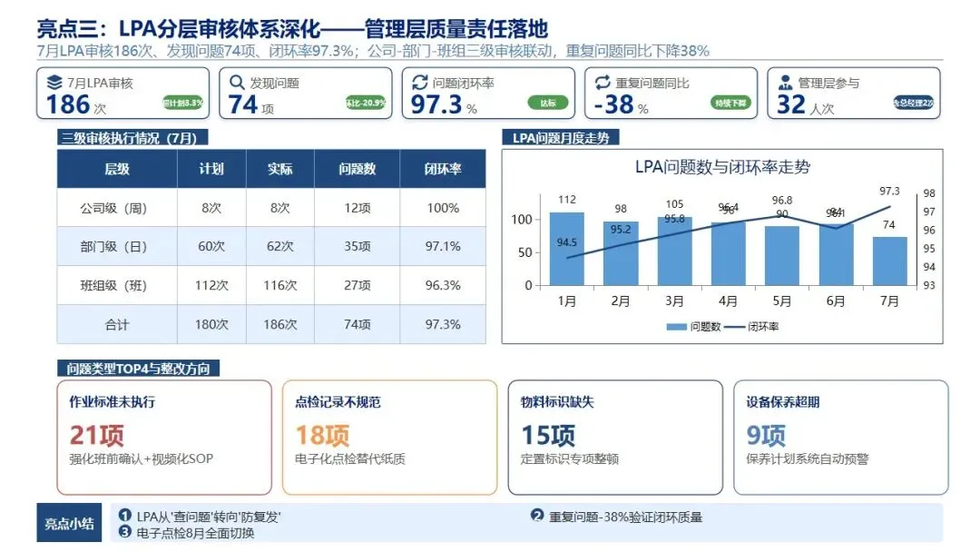Click the refresh icon beside 问题闭环率

tap(419, 83)
